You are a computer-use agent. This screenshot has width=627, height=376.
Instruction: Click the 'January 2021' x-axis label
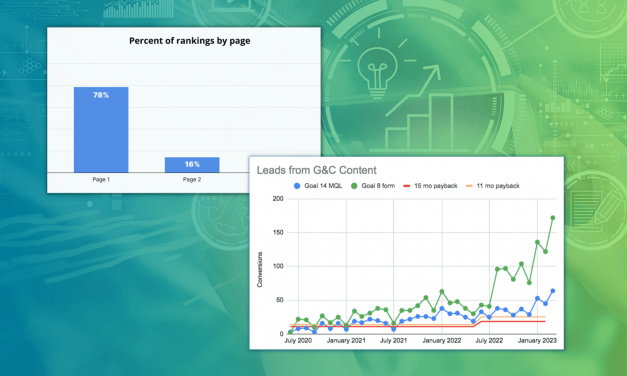tap(346, 341)
